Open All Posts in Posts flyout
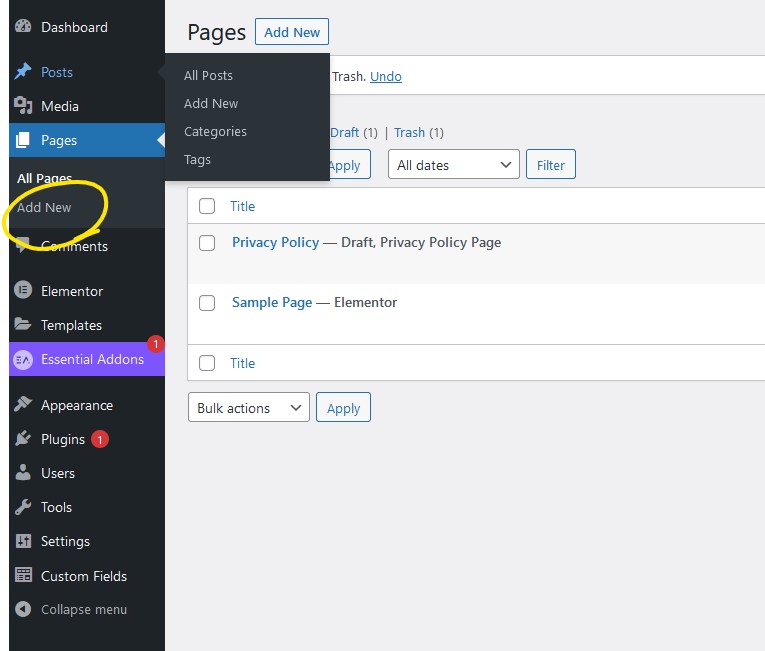The width and height of the screenshot is (765, 651). tap(208, 75)
